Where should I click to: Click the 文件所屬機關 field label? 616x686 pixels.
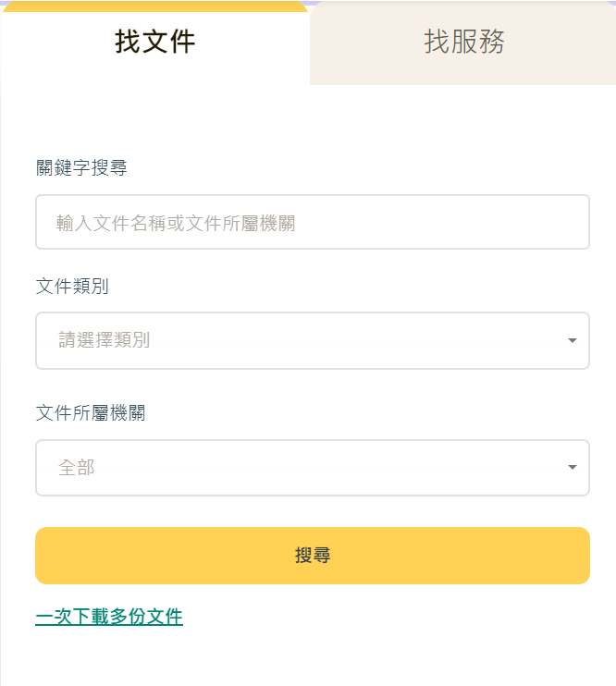coord(91,413)
